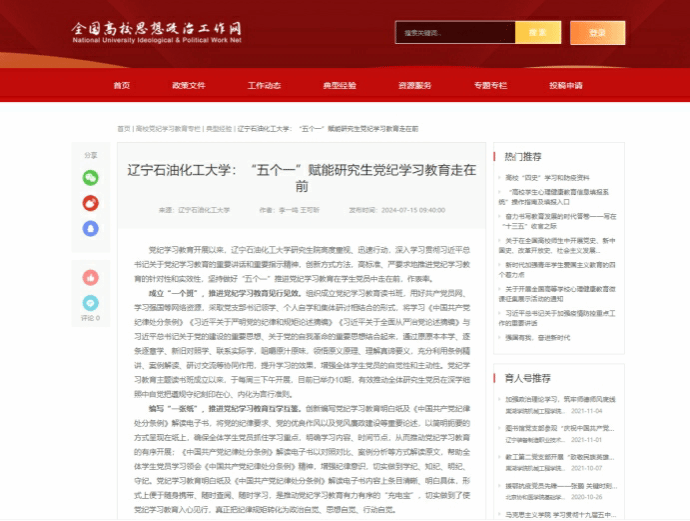Open 首页 in the navigation bar

[x=122, y=86]
